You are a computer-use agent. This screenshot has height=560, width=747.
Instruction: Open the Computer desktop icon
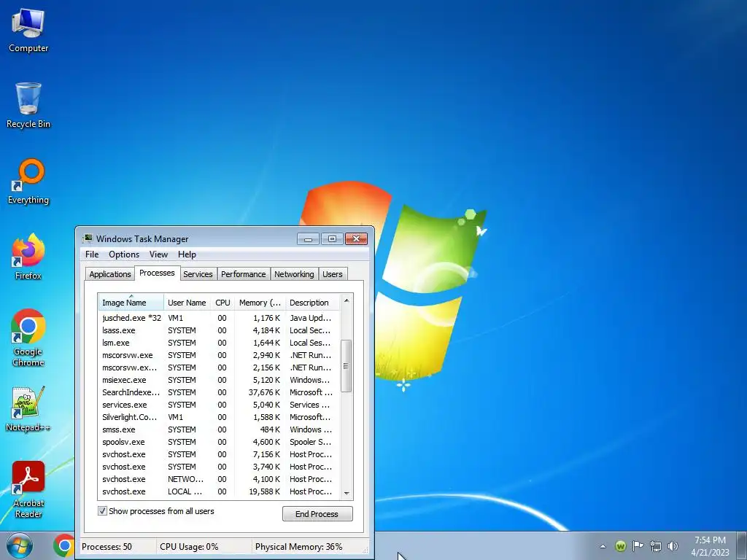tap(28, 29)
